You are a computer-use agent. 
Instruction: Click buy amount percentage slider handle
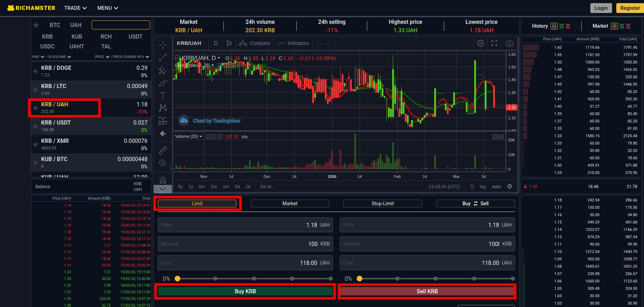coord(177,279)
